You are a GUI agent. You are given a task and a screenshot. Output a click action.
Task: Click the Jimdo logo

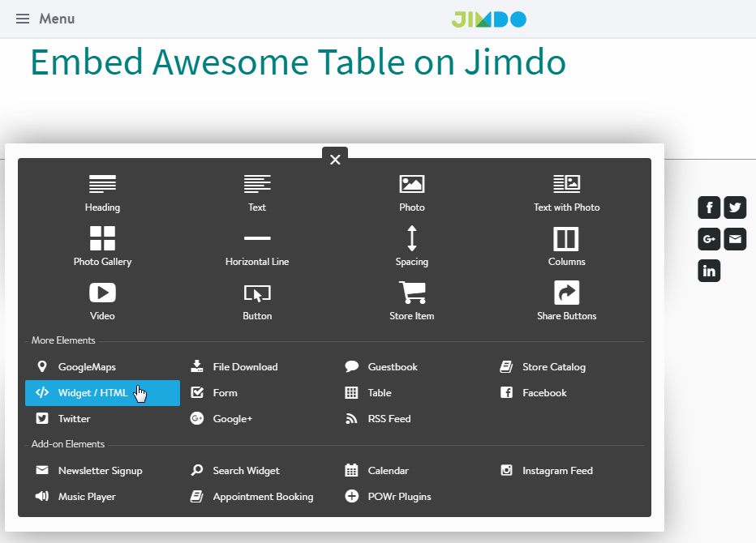point(488,19)
